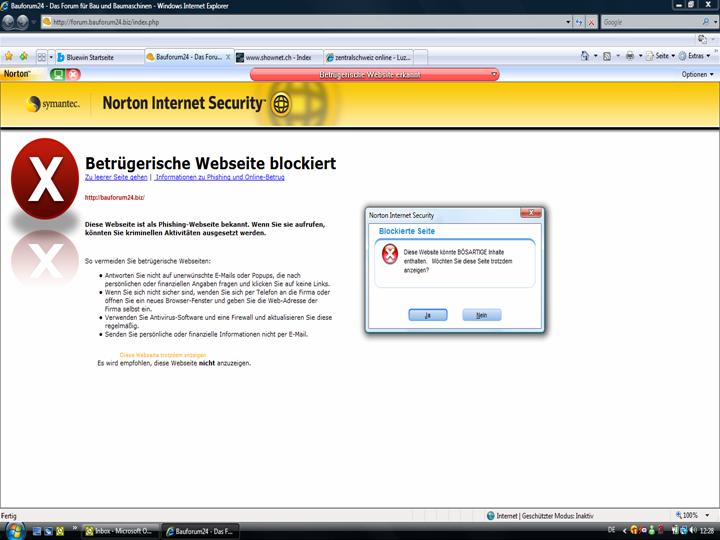The height and width of the screenshot is (540, 720).
Task: Click the RSS feeds icon
Action: click(607, 56)
